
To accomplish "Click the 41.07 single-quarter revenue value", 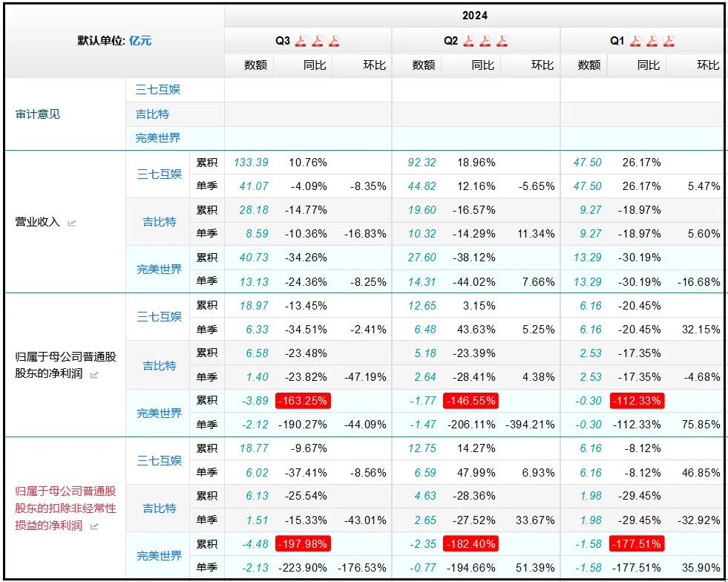I will pyautogui.click(x=254, y=186).
